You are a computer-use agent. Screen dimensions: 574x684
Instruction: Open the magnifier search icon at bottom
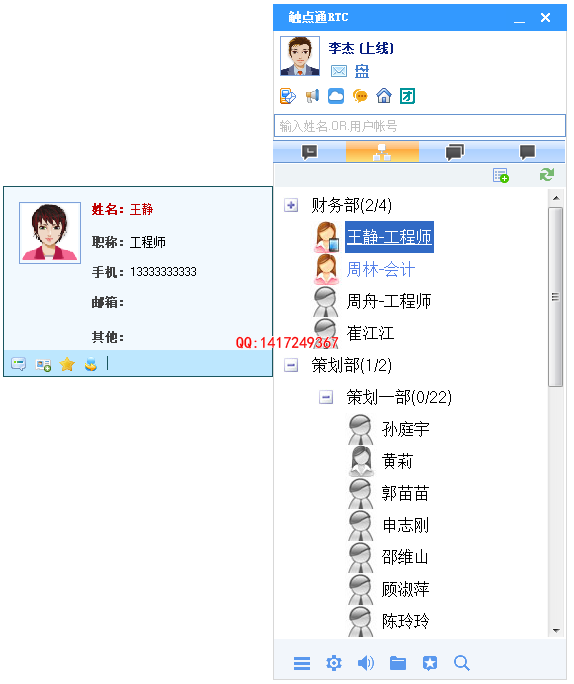coord(461,663)
